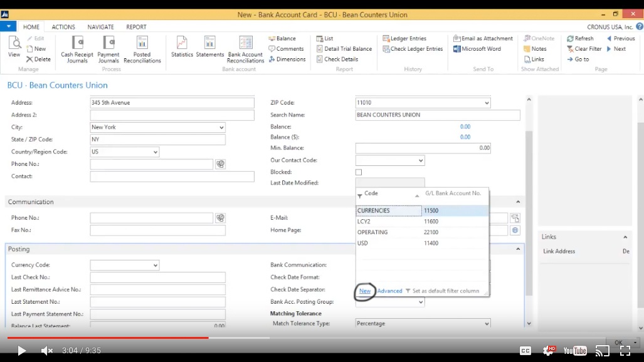Run the List report
Viewport: 644px width, 362px height.
[324, 38]
